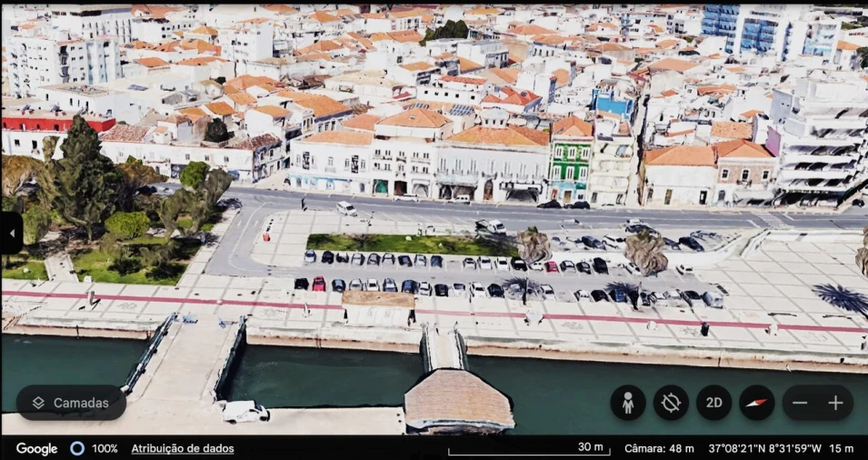Activate the Street View pegman

tap(627, 403)
